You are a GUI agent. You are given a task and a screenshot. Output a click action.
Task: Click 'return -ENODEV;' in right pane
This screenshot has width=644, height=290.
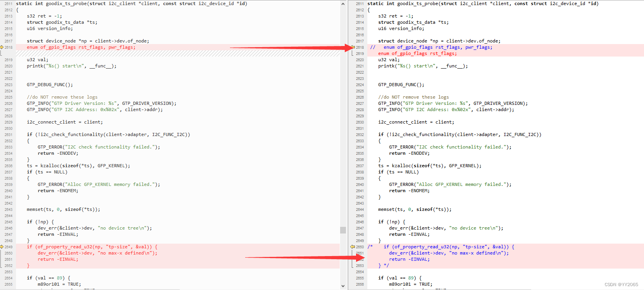[x=409, y=153]
